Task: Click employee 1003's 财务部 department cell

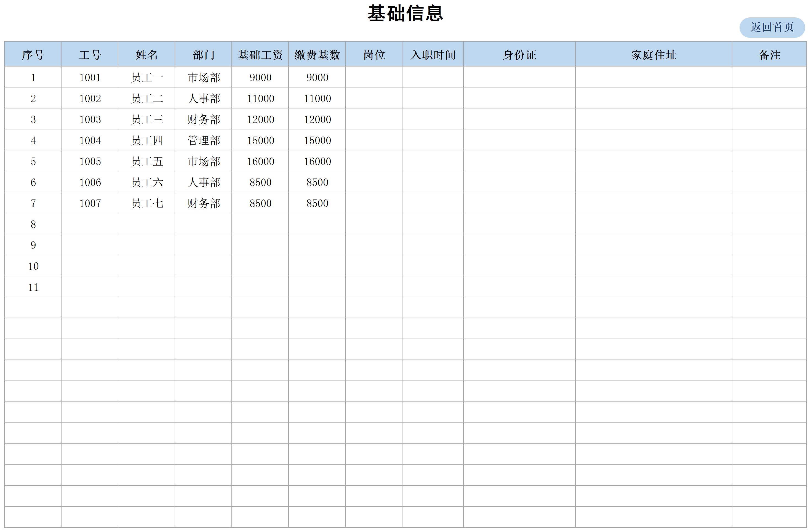Action: coord(203,119)
